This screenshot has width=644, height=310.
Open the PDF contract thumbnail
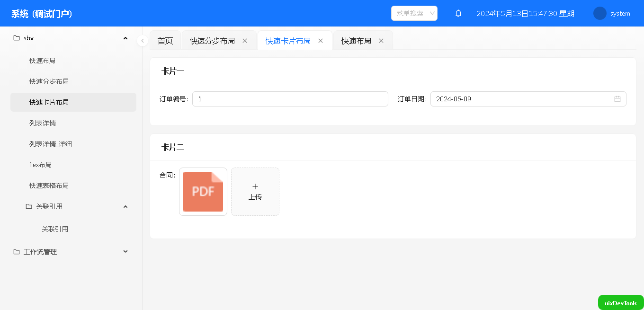point(203,192)
